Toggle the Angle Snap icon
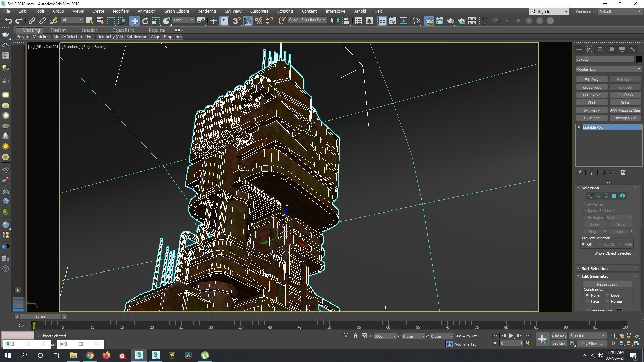The height and width of the screenshot is (362, 644). pyautogui.click(x=248, y=21)
